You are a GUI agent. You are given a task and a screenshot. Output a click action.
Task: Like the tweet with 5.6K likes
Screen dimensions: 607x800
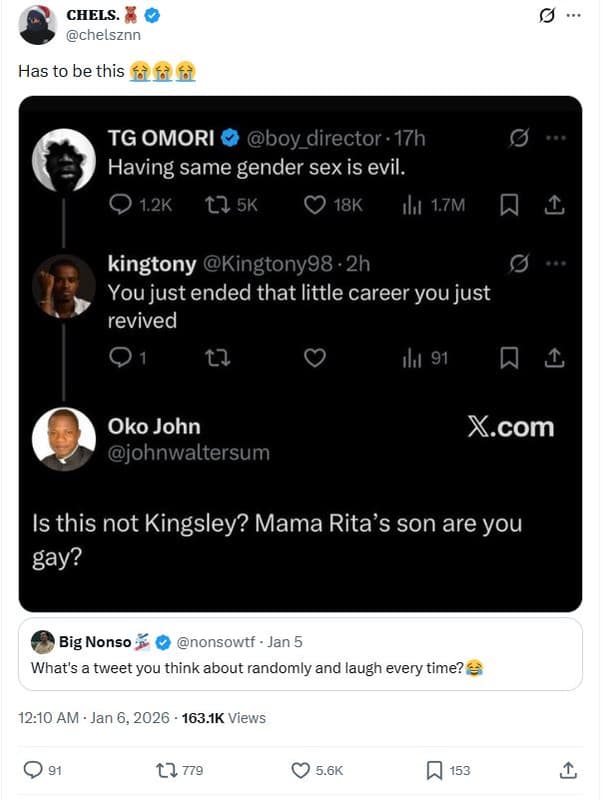point(301,770)
